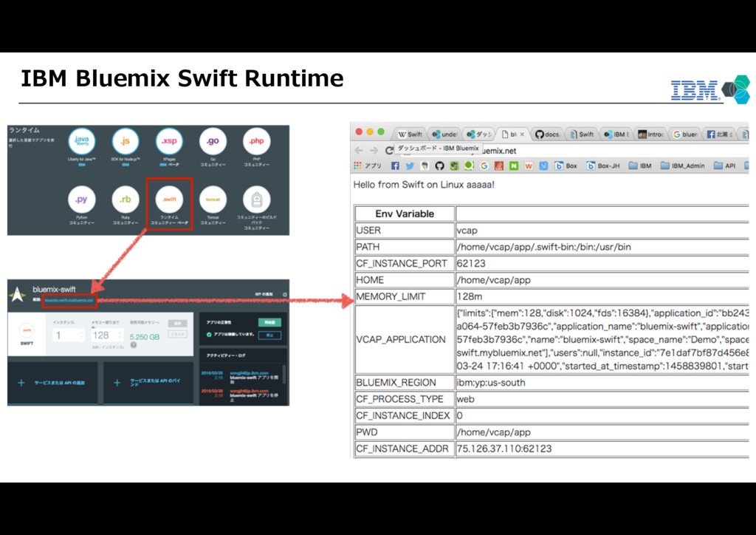The width and height of the screenshot is (756, 535).
Task: Open the アプリ apps grid shortcut
Action: pos(368,166)
